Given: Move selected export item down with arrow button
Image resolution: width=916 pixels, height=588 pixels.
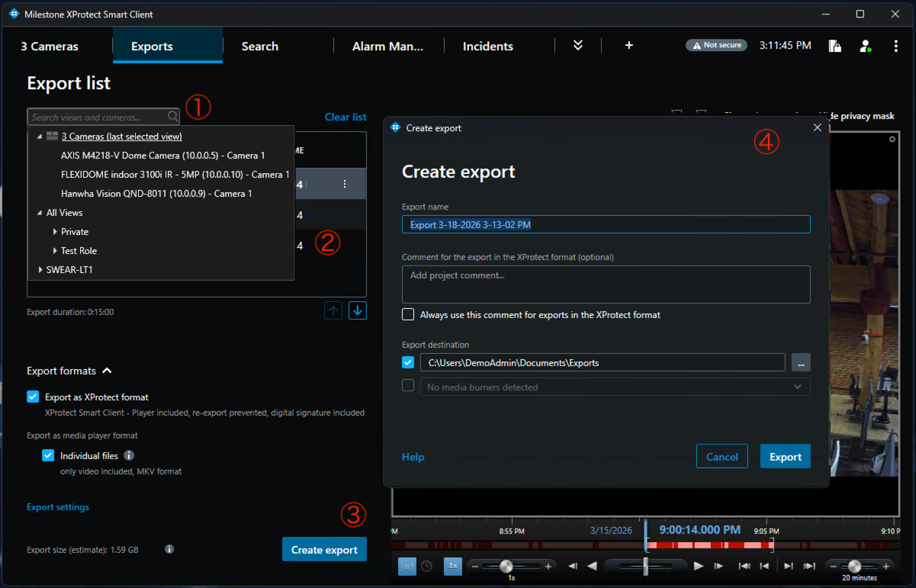Looking at the screenshot, I should [x=358, y=310].
